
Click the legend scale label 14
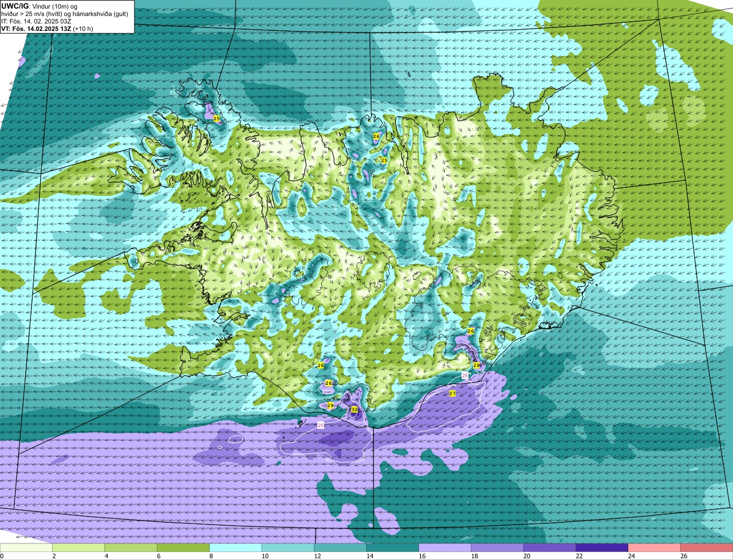(x=369, y=556)
